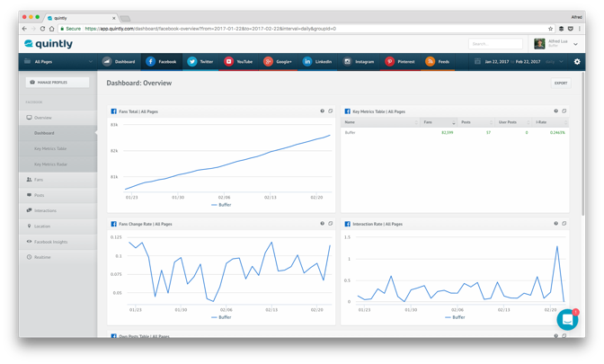Open a new browser tab
Screen dimensions: 604x364
coord(125,19)
